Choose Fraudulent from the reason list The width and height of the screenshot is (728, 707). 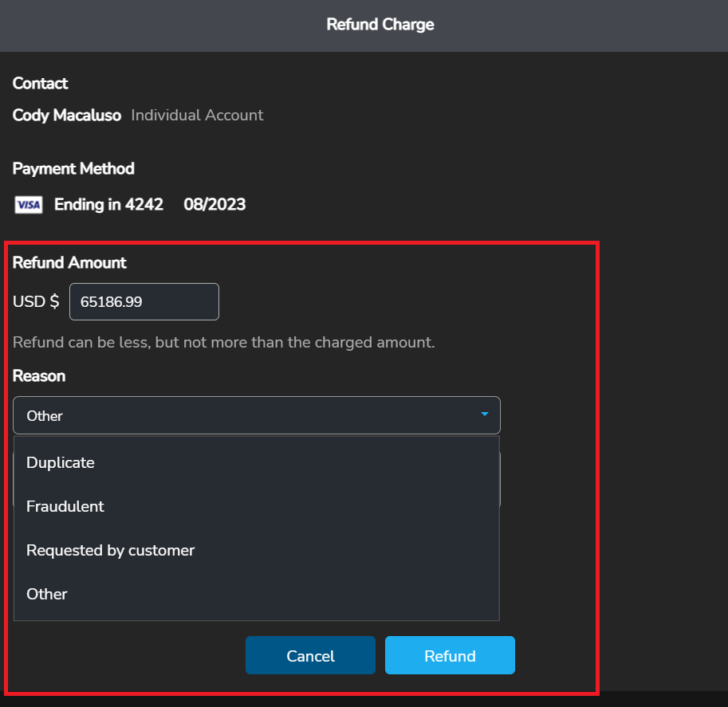(65, 507)
